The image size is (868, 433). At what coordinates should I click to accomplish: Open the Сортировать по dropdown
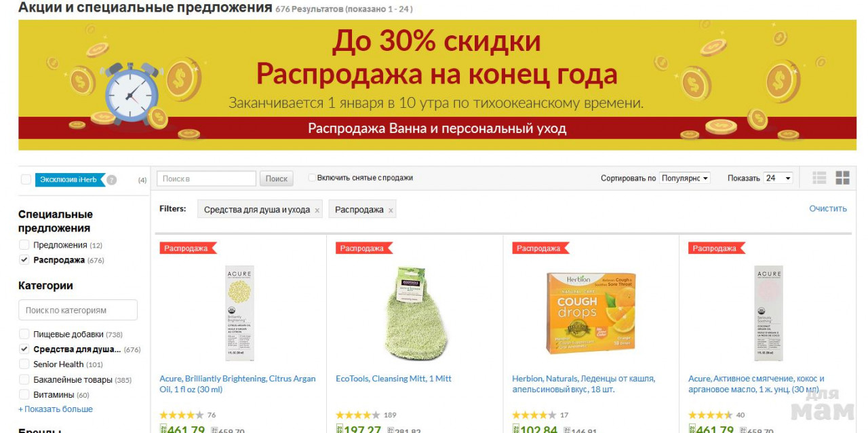tap(685, 178)
